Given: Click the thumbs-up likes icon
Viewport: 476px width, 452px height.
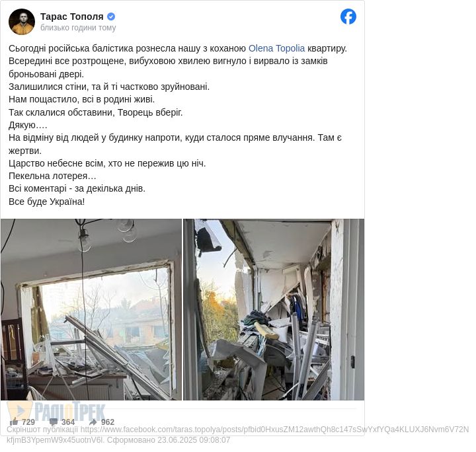Looking at the screenshot, I should (x=14, y=422).
